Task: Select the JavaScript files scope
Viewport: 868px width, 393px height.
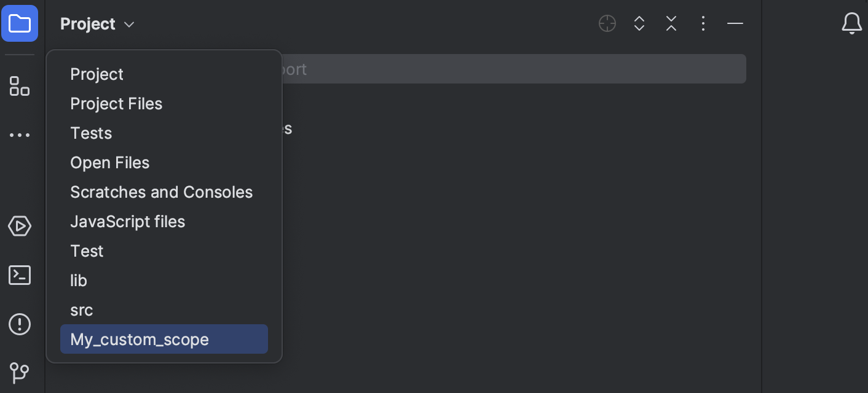Action: coord(128,221)
